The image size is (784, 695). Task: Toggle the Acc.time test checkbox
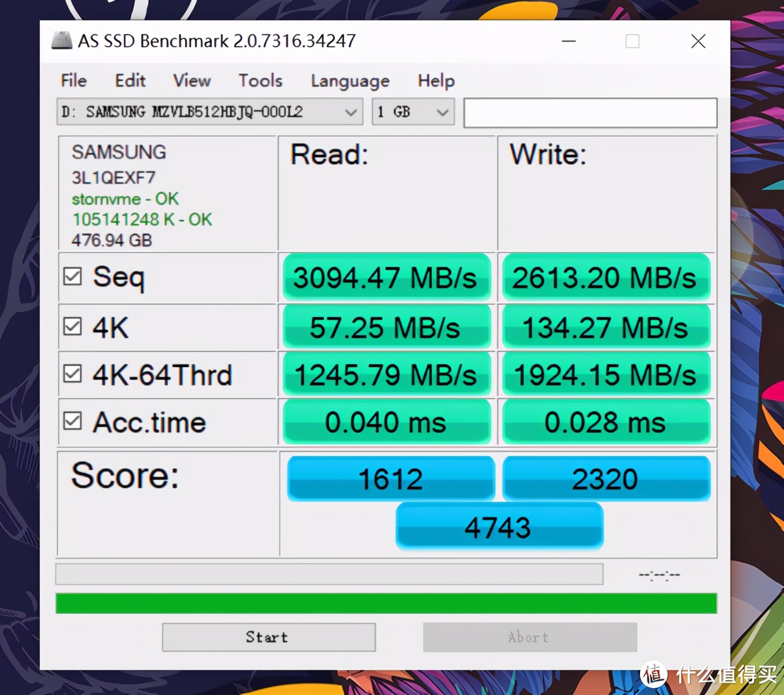(x=73, y=421)
